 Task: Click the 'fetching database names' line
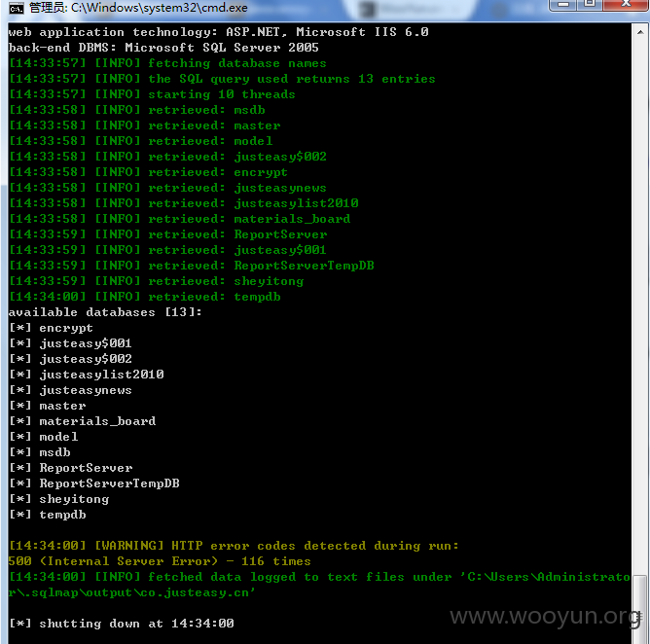point(167,63)
